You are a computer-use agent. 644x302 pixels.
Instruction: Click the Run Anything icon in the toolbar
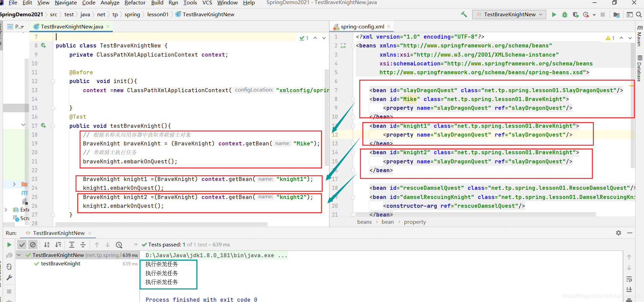pyautogui.click(x=629, y=15)
